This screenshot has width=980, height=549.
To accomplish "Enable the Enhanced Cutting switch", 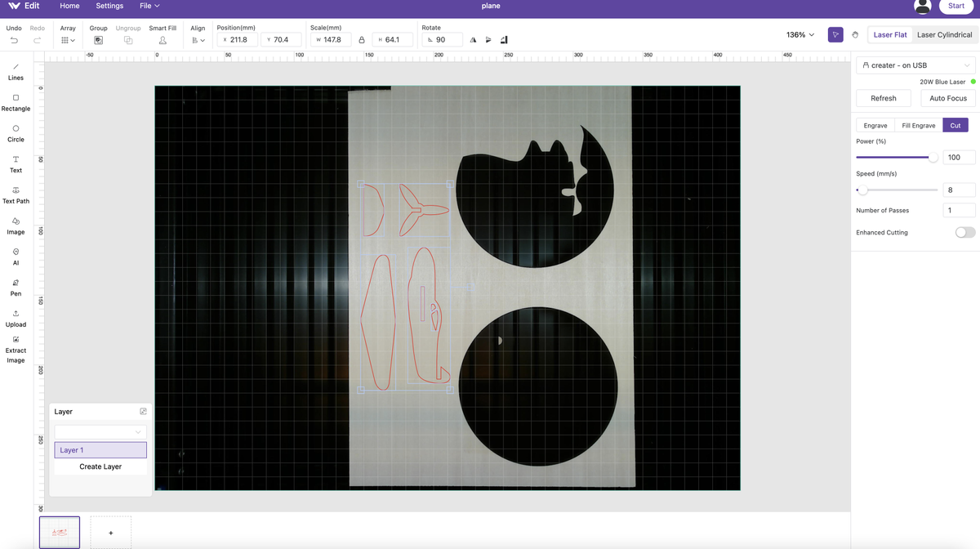I will 964,233.
